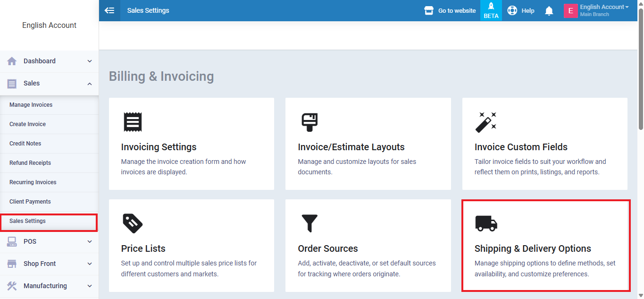Click the Invoicing Settings receipt icon
This screenshot has height=299, width=644.
tap(133, 122)
